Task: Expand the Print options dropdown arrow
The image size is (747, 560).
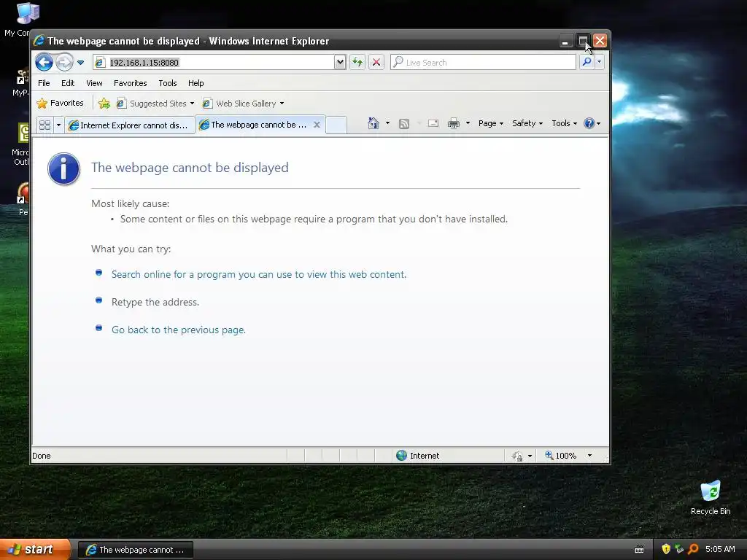Action: [x=468, y=123]
